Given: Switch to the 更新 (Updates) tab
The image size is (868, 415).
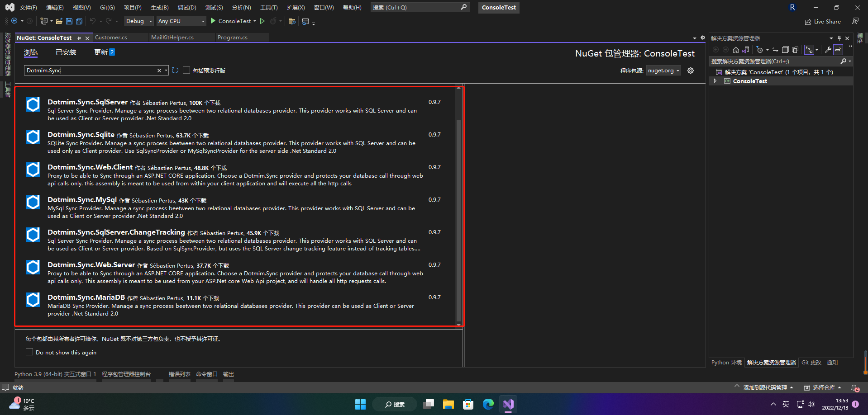Looking at the screenshot, I should (x=104, y=52).
